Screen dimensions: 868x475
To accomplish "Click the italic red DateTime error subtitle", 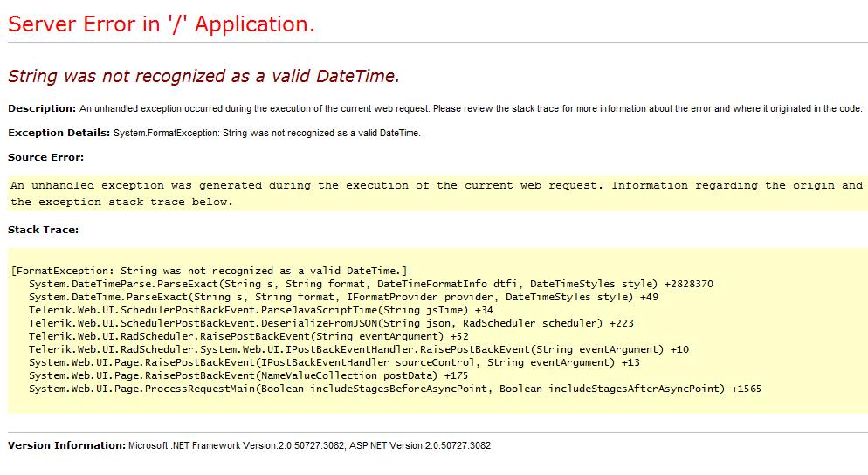I will (x=203, y=76).
